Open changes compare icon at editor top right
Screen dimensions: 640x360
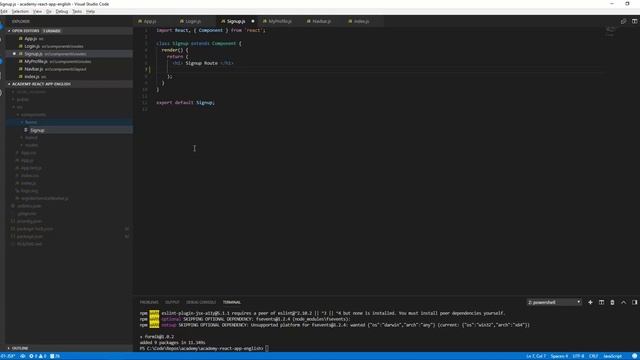click(x=623, y=21)
